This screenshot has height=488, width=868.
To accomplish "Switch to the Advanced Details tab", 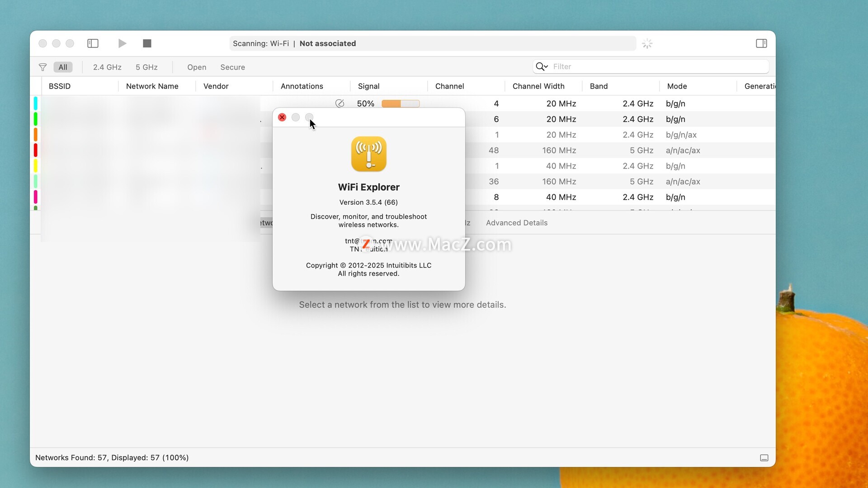I will [517, 223].
